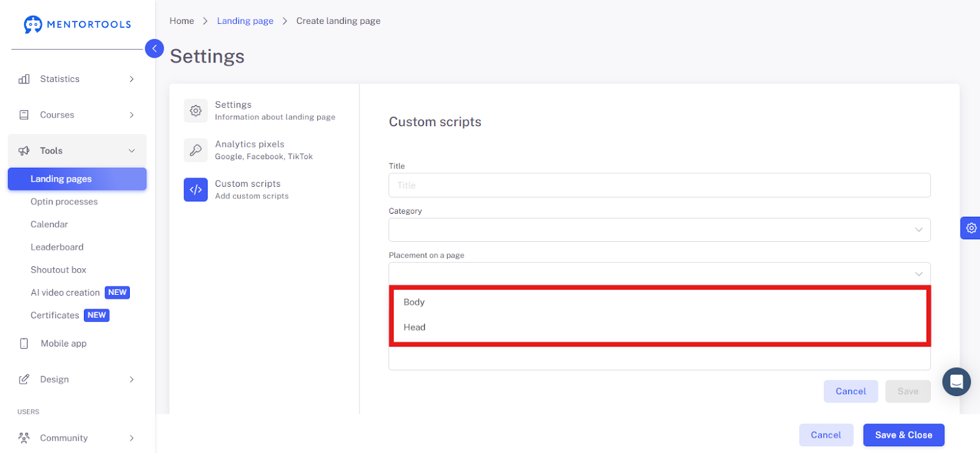980x453 pixels.
Task: Click the Community menu label
Action: coord(64,438)
